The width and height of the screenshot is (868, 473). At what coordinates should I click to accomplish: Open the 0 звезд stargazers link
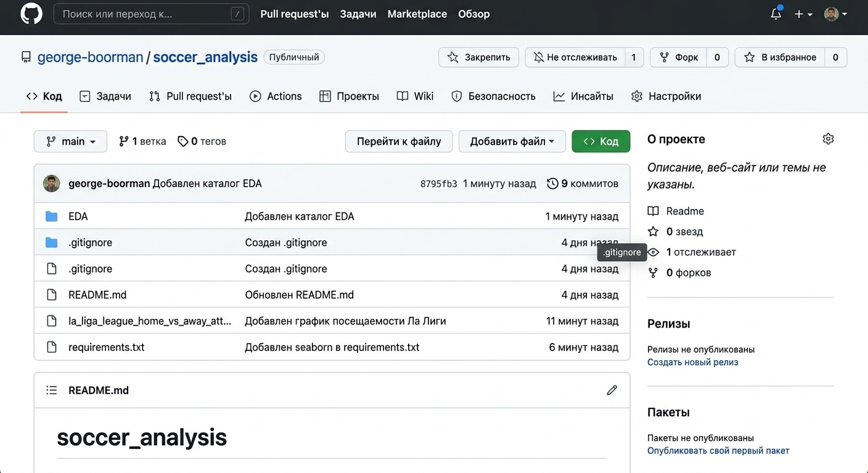click(x=675, y=232)
